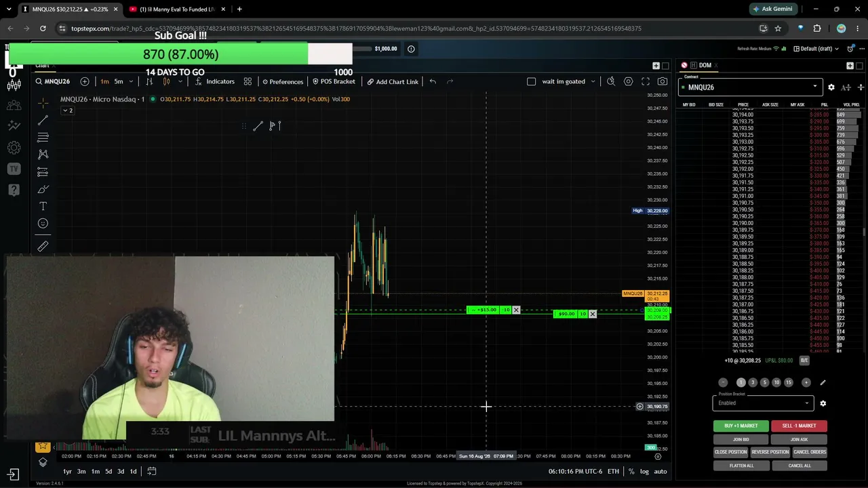The width and height of the screenshot is (868, 488).
Task: Open the TV TradingView sidebar icon
Action: coord(14,169)
